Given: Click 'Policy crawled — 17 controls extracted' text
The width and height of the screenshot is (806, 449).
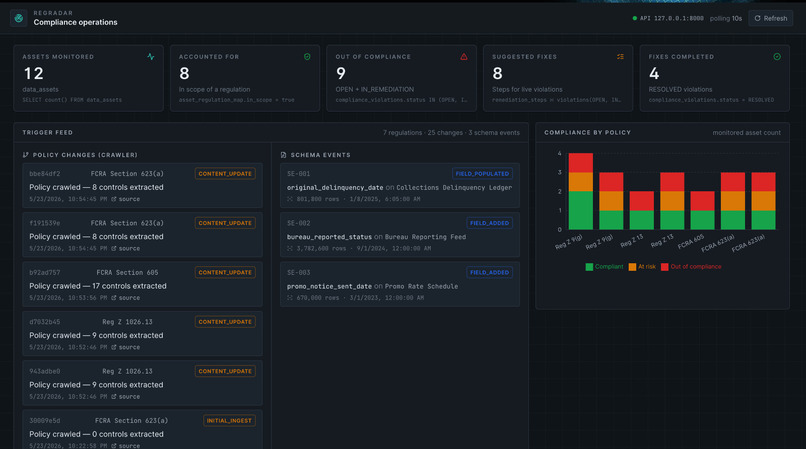Looking at the screenshot, I should [98, 286].
